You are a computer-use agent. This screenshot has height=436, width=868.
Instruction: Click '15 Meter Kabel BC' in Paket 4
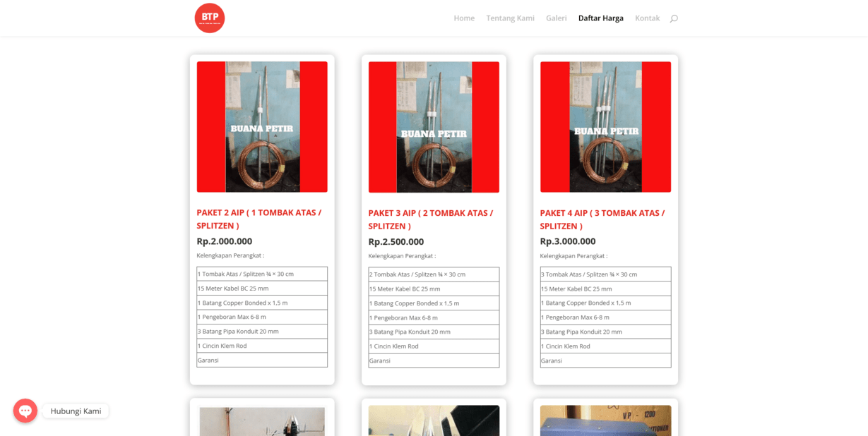tap(605, 289)
